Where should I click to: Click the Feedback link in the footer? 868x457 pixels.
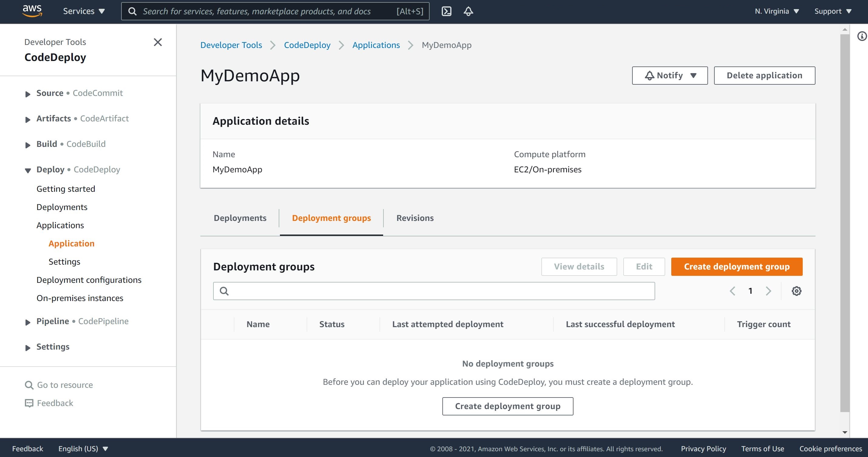[x=28, y=449]
